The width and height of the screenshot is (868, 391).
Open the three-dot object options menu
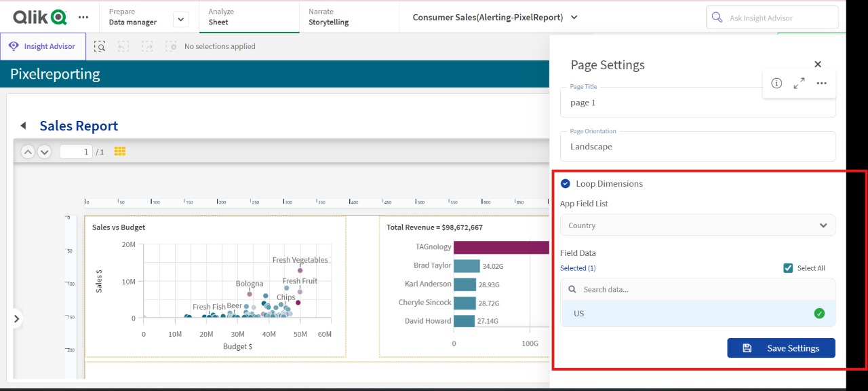coord(821,83)
